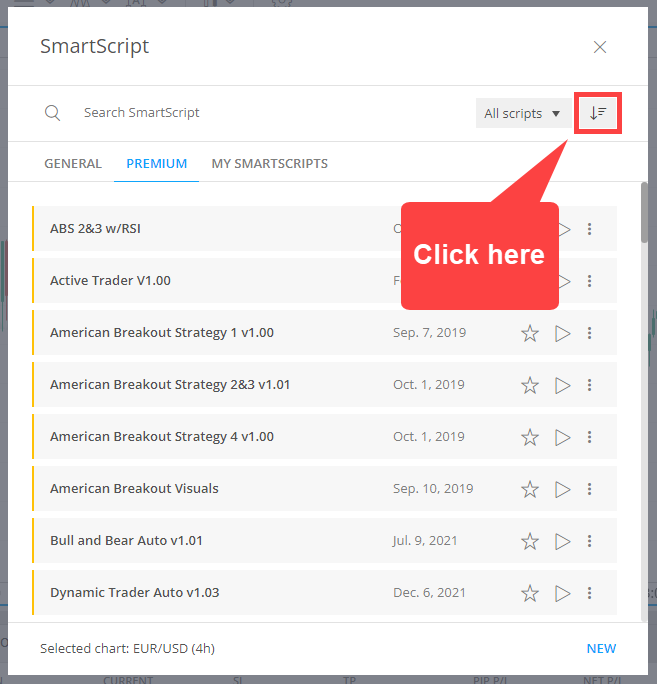The image size is (657, 684).
Task: Open the All scripts filter dropdown
Action: coord(522,114)
